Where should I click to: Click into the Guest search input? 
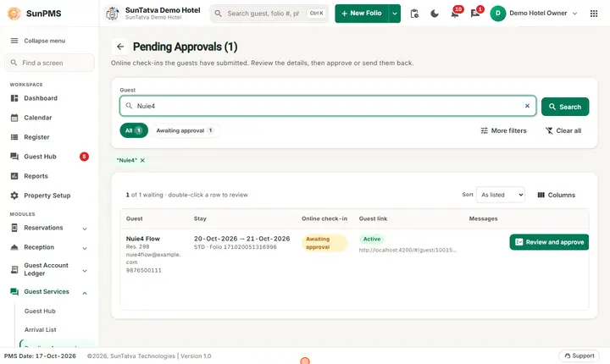click(x=328, y=106)
